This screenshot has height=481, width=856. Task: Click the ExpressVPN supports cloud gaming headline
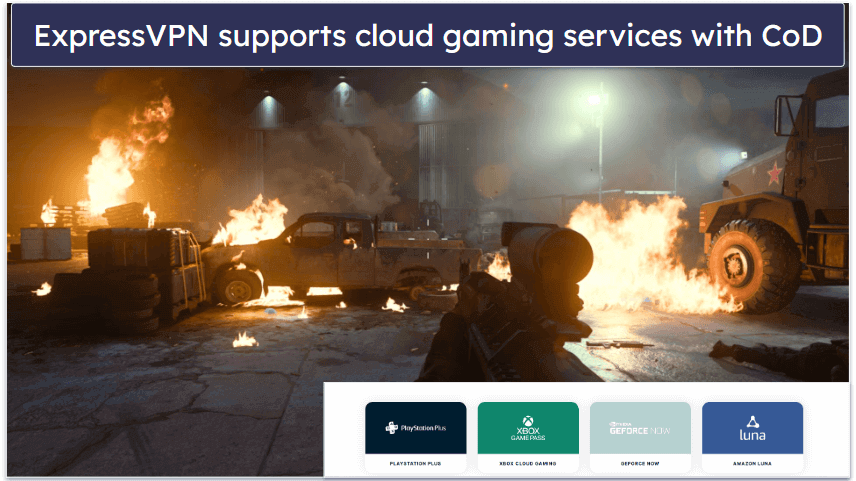tap(428, 36)
